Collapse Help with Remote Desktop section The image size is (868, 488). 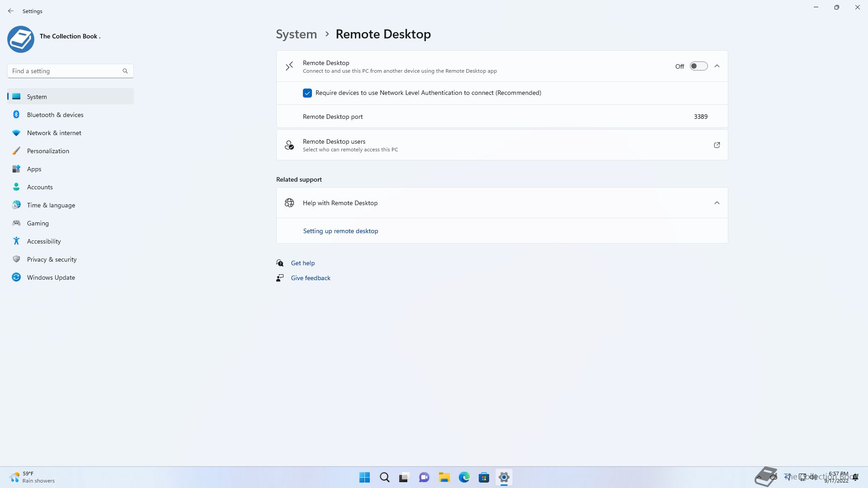tap(717, 203)
